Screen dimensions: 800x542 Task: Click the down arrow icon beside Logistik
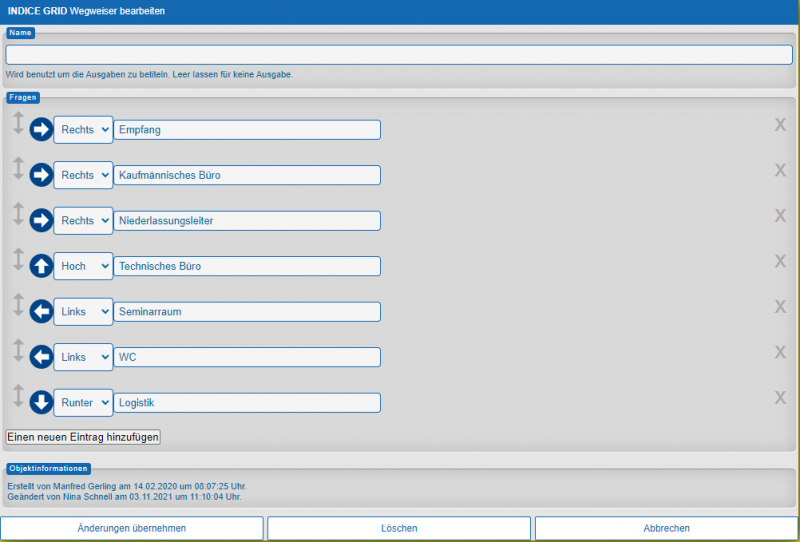point(41,402)
